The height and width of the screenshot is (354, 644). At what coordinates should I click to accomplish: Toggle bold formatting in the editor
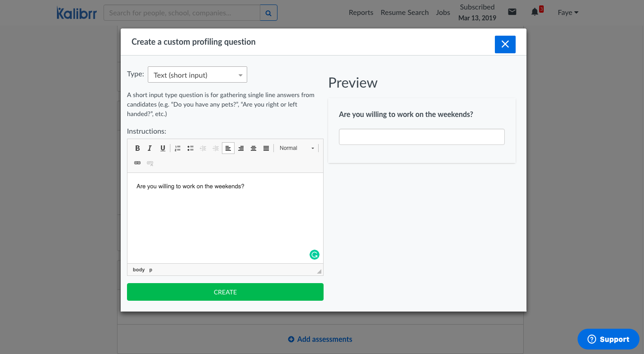(137, 148)
